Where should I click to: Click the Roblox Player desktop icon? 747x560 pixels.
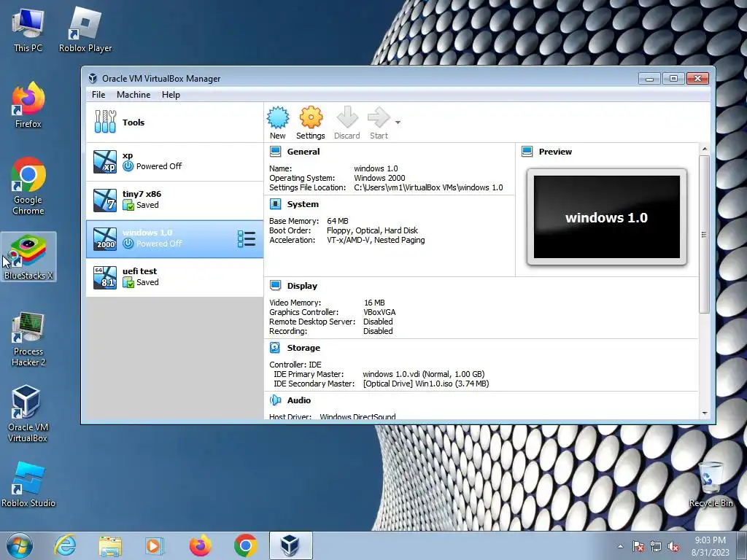point(85,29)
